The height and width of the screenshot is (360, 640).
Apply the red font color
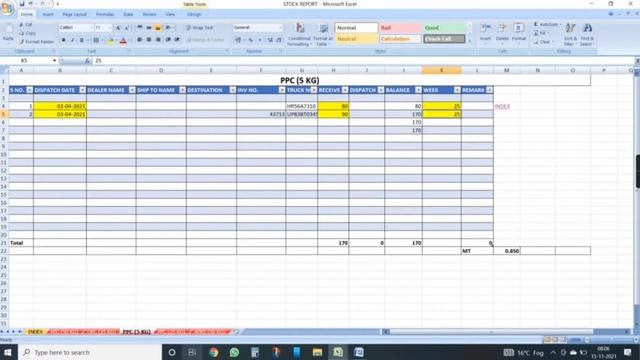123,40
